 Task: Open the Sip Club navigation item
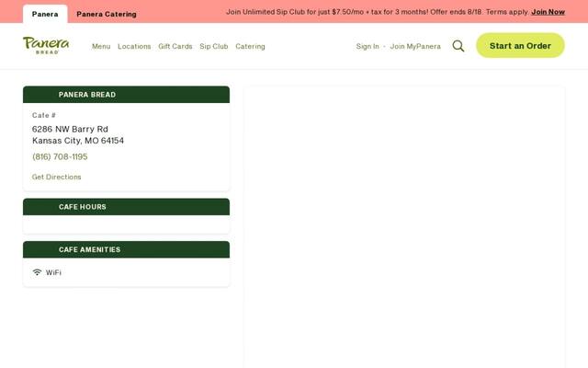(x=214, y=46)
